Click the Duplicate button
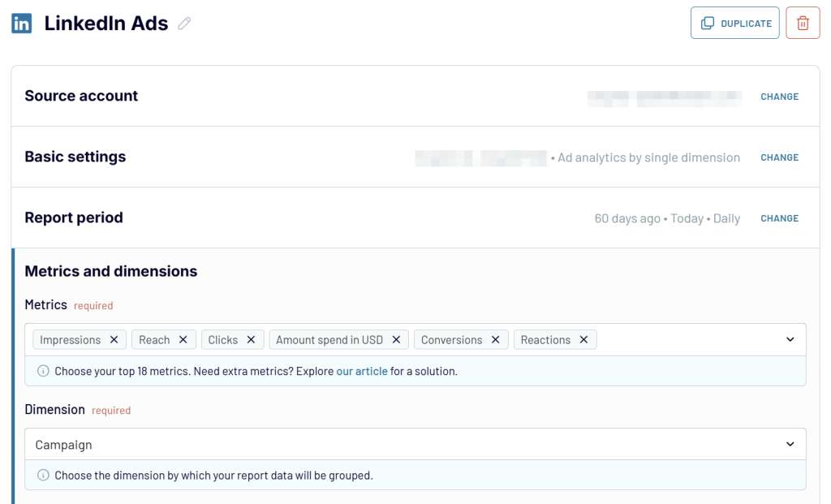831x504 pixels. pyautogui.click(x=734, y=23)
